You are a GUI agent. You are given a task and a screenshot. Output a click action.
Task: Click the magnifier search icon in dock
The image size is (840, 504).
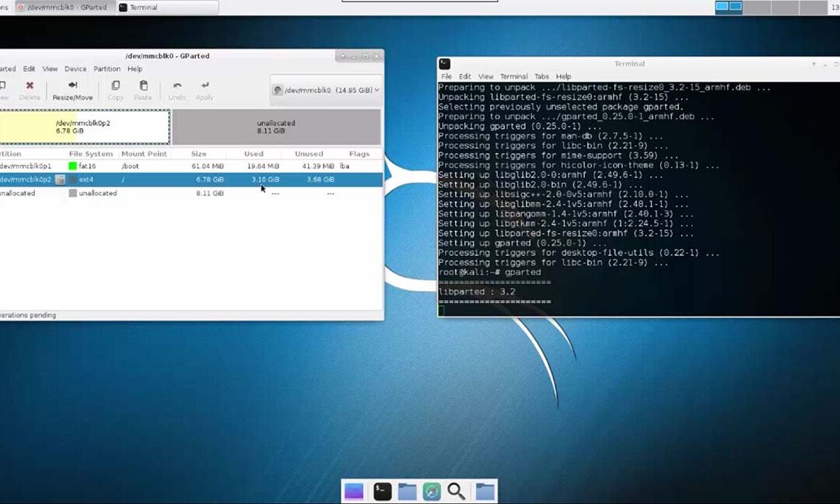click(457, 491)
